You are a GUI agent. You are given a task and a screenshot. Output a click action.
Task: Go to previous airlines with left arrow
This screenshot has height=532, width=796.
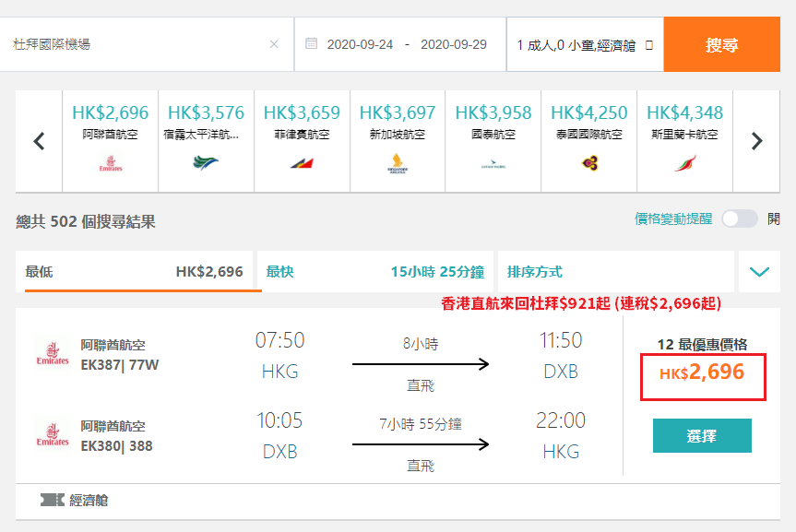click(x=39, y=141)
